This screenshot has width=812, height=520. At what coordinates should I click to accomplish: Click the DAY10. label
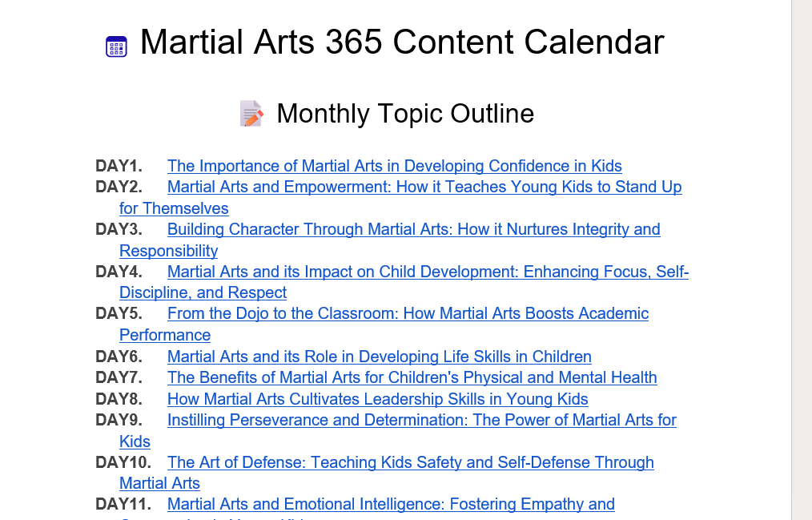[123, 463]
